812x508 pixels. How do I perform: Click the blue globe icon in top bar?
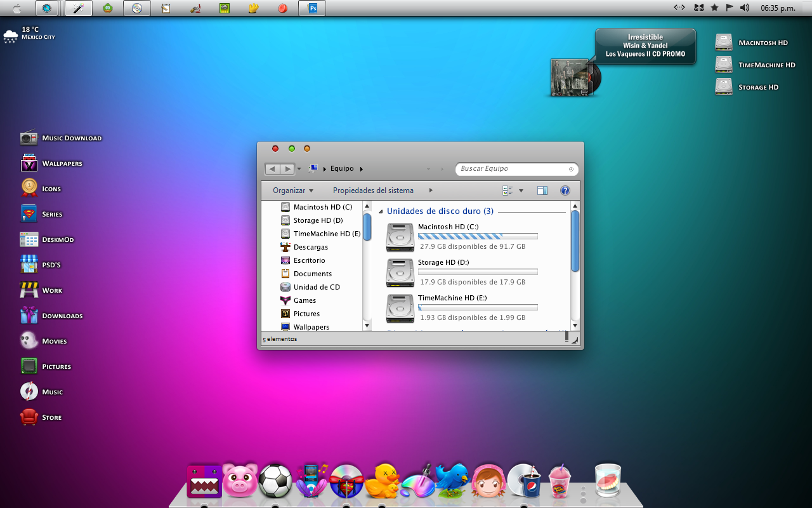point(47,8)
